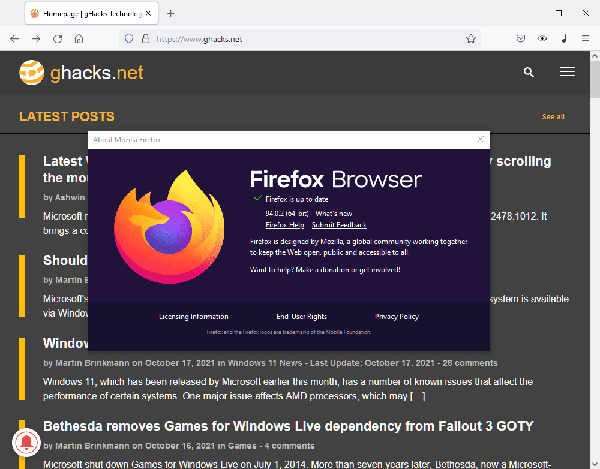Select the ghacks Technology News tab
The width and height of the screenshot is (600, 469).
coord(91,13)
